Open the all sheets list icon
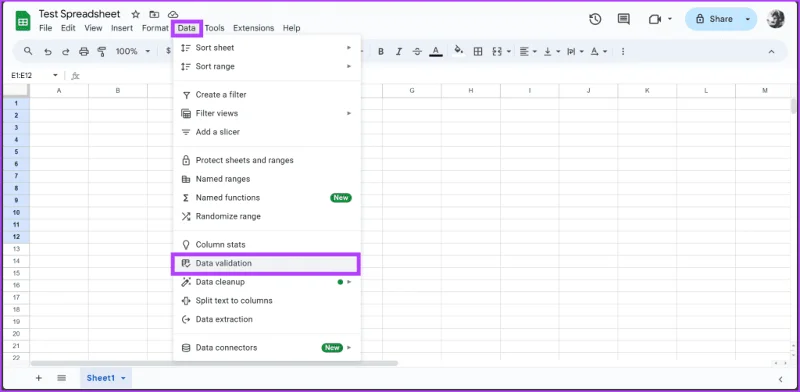Viewport: 800px width, 392px height. (62, 378)
